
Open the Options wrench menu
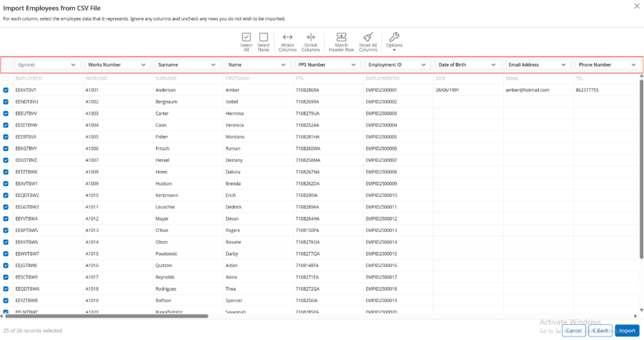395,42
